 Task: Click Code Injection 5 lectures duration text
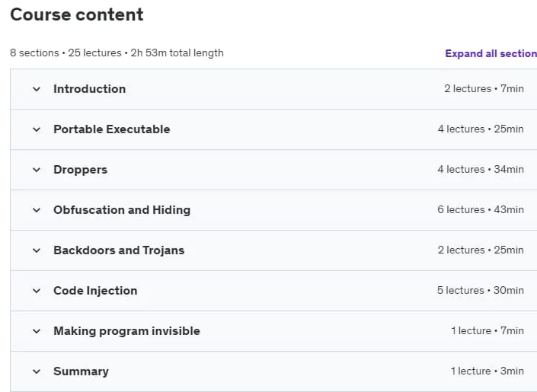(x=480, y=290)
